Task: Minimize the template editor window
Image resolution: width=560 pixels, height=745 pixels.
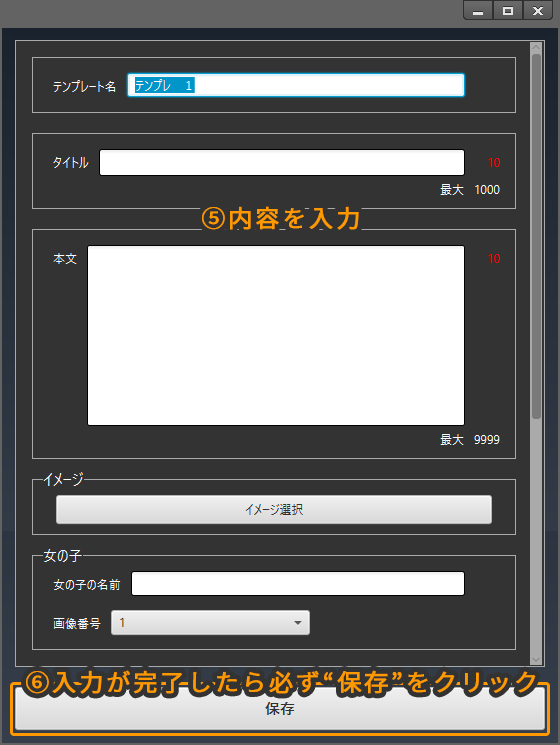Action: click(x=478, y=10)
